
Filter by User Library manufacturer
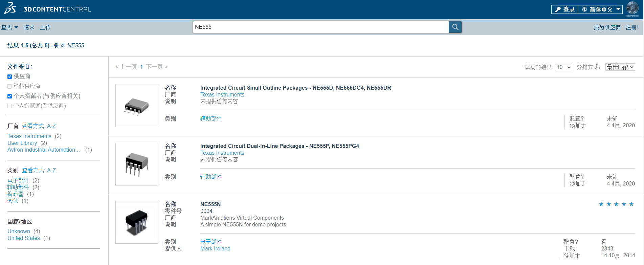coord(22,143)
